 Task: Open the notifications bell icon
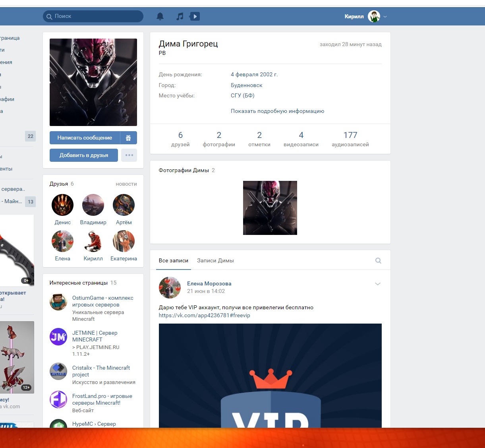click(x=160, y=16)
